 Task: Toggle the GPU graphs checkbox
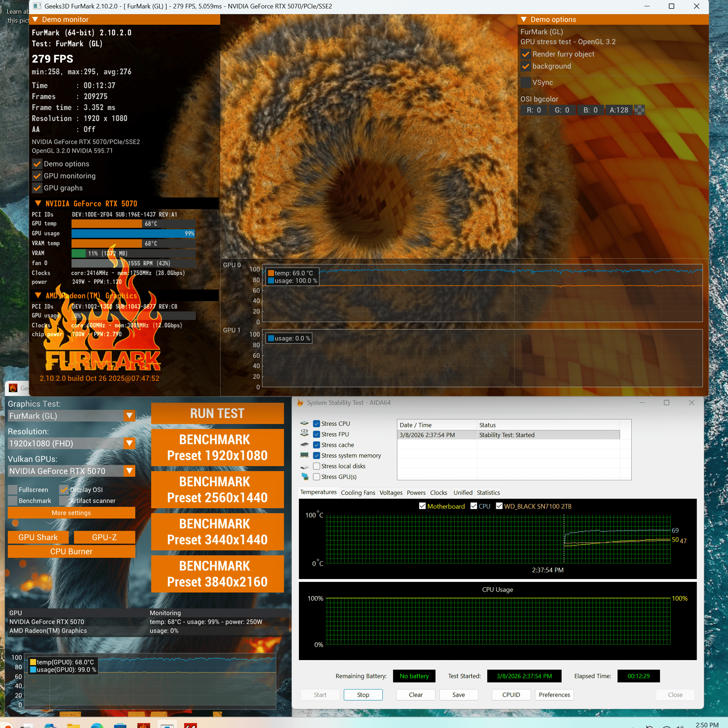(x=37, y=188)
